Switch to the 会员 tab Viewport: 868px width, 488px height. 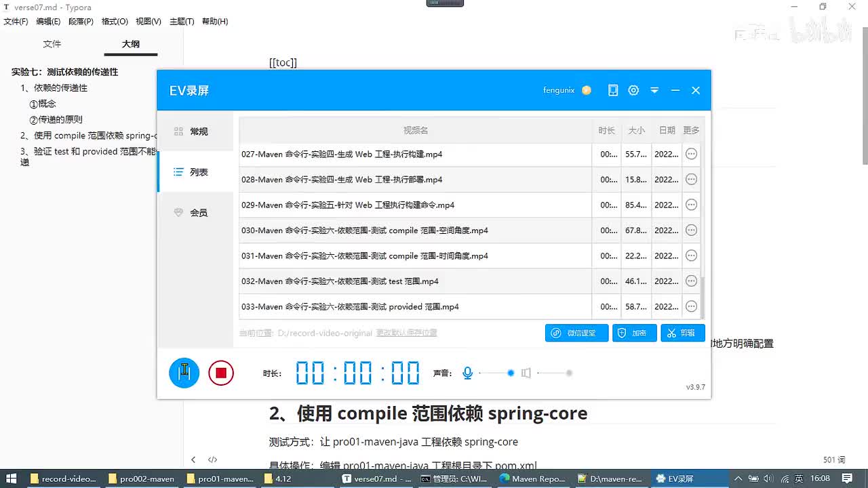[x=195, y=213]
